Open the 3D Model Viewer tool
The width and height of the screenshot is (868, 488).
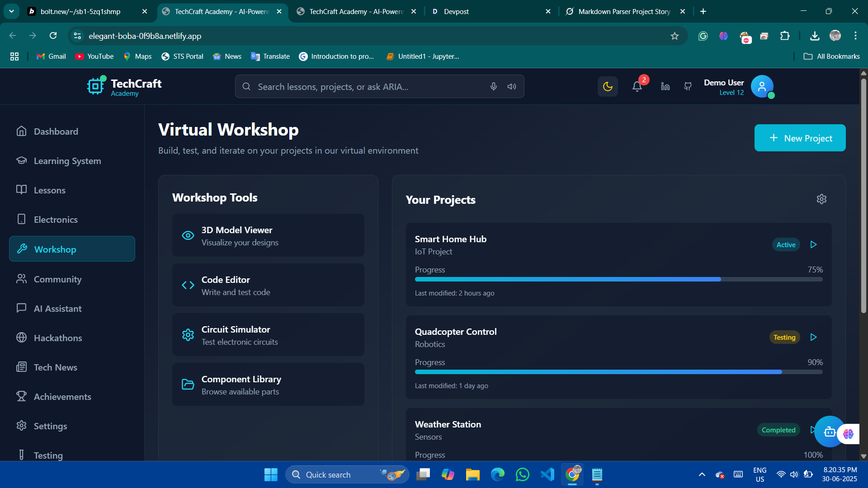pyautogui.click(x=268, y=235)
